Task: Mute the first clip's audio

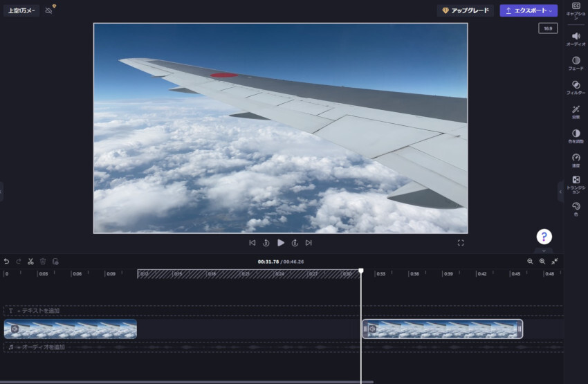Action: [14, 329]
